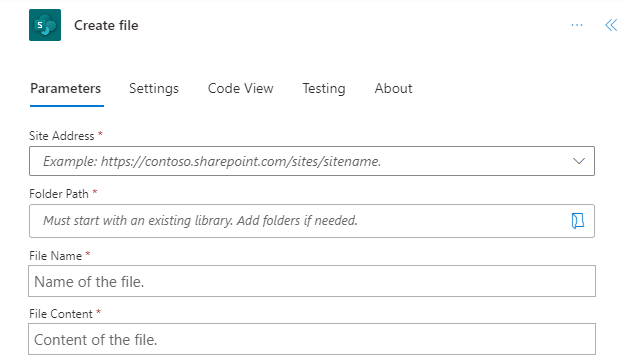Image resolution: width=625 pixels, height=364 pixels.
Task: Expand the Site Address dropdown arrow
Action: tap(579, 161)
